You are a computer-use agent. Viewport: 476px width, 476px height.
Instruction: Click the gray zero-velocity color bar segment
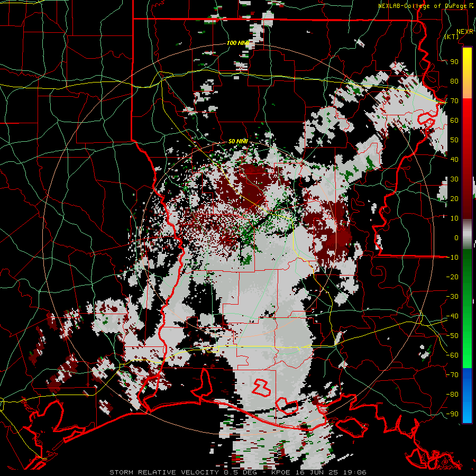pyautogui.click(x=467, y=234)
